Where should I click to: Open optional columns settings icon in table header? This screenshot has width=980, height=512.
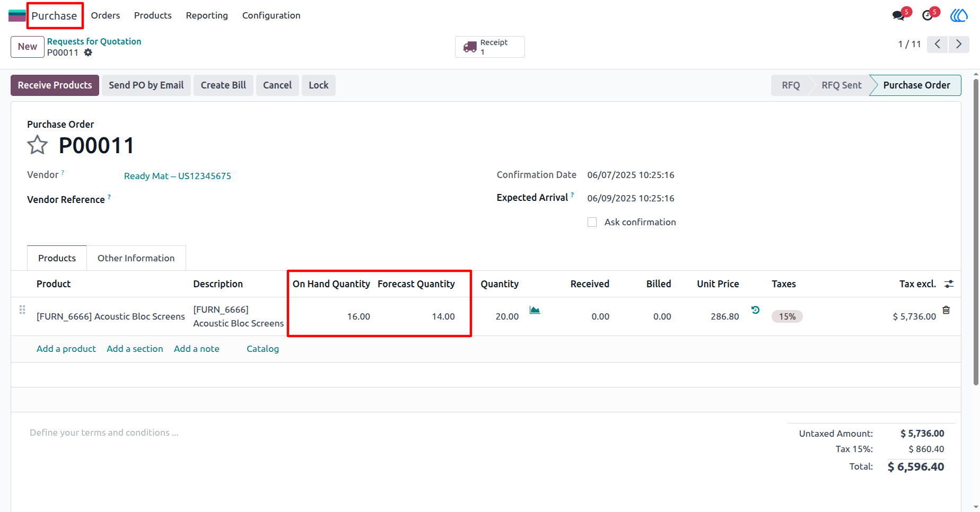click(949, 284)
